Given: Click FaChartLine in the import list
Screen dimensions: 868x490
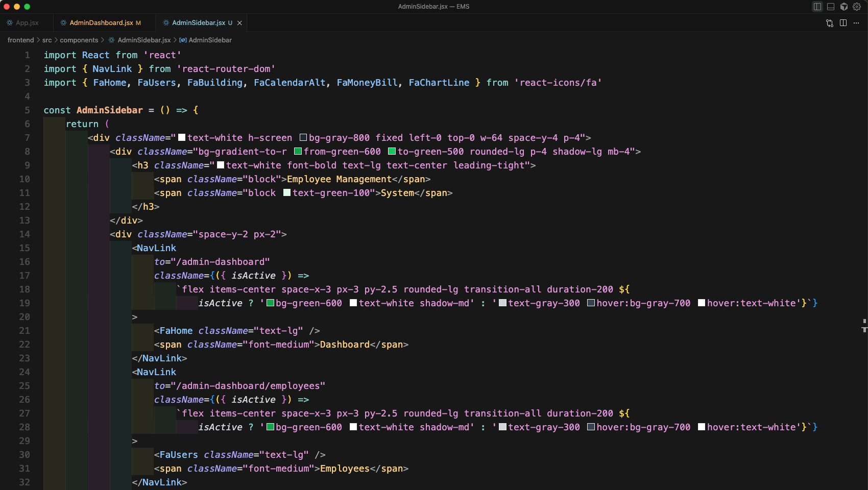Looking at the screenshot, I should [x=439, y=83].
